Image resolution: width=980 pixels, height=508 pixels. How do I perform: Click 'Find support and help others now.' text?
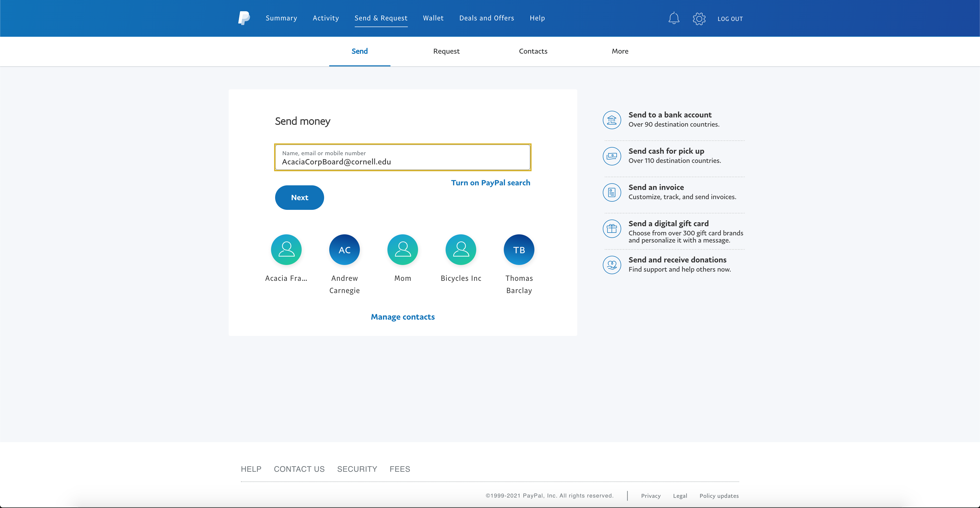pos(679,269)
